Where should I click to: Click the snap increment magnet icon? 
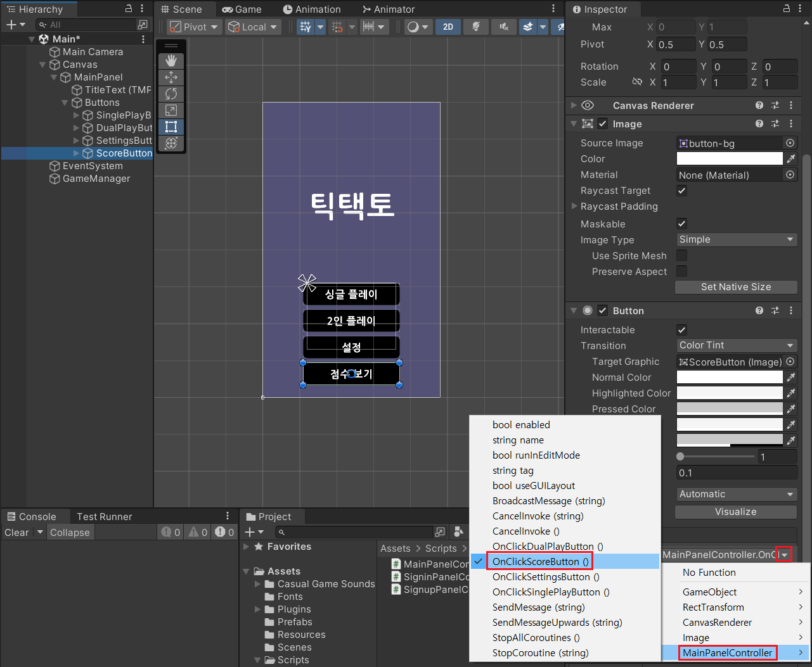[x=338, y=27]
